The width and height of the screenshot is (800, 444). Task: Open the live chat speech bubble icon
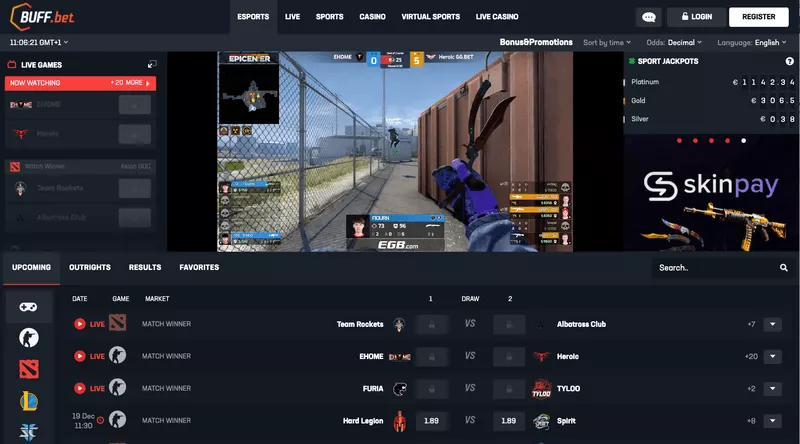[x=649, y=17]
